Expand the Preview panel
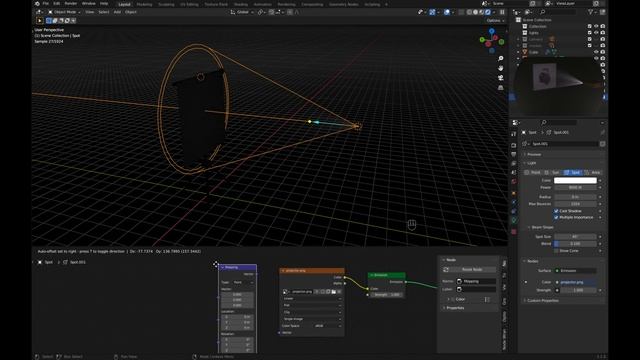This screenshot has height=360, width=640. [534, 155]
